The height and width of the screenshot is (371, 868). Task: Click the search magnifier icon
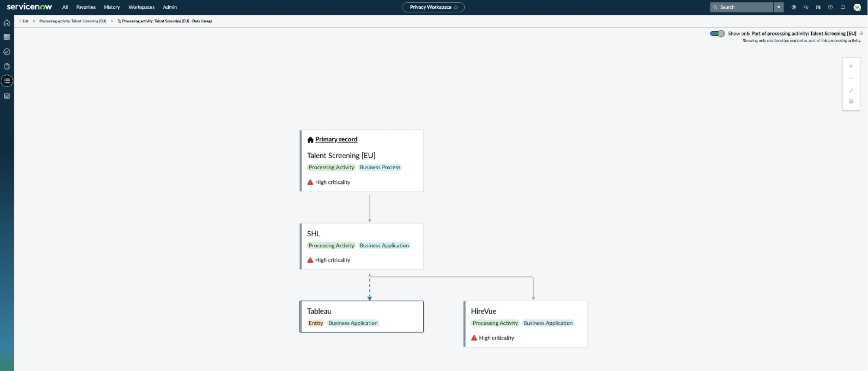(715, 7)
